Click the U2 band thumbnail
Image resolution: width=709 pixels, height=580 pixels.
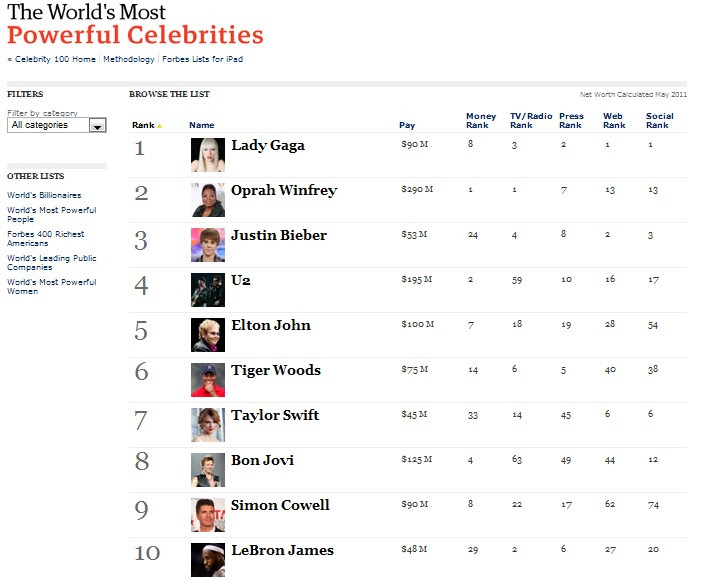click(208, 290)
